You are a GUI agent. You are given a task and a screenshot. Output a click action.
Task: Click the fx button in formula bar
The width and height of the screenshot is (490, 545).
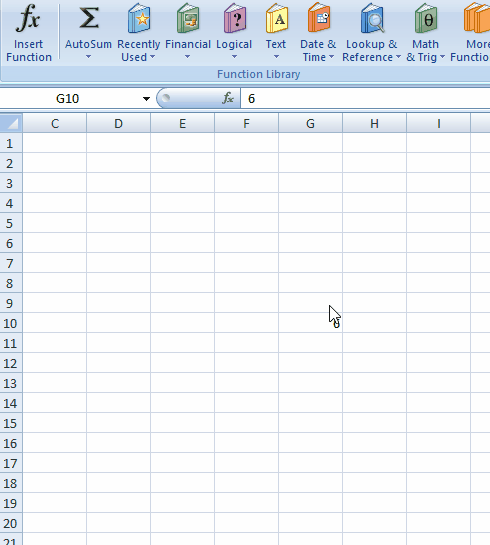coord(228,98)
